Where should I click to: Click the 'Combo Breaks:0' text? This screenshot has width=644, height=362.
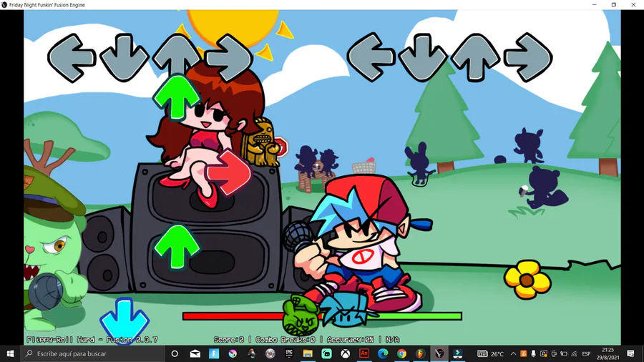[x=286, y=340]
